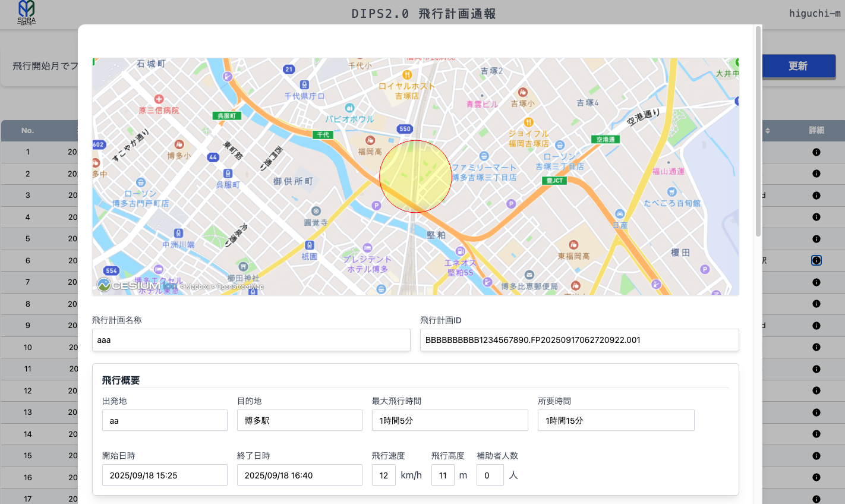Click the yellow flight area circle on map
Screen dimensions: 845x504
[x=415, y=177]
